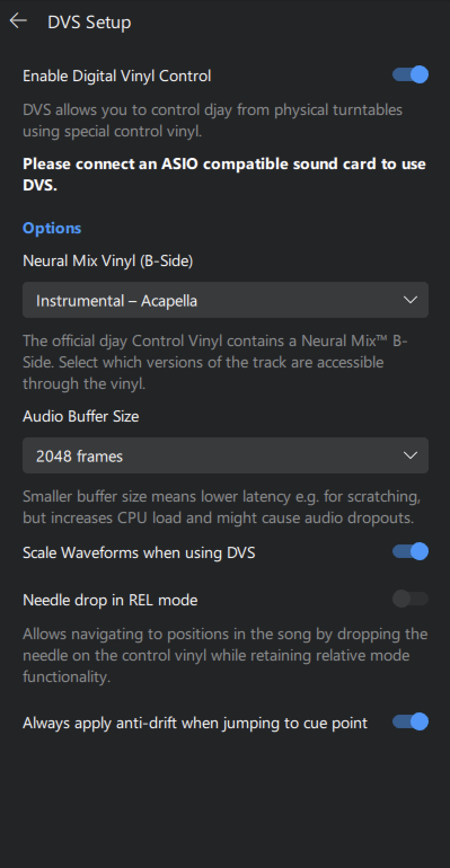The width and height of the screenshot is (450, 868).
Task: Expand the Audio Buffer Size selector
Action: (x=225, y=455)
